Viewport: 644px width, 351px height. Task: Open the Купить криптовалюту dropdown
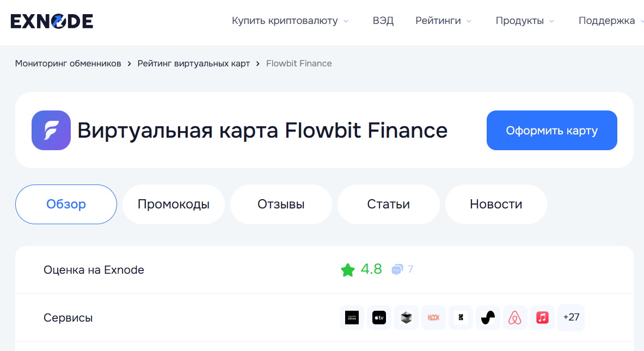coord(291,21)
